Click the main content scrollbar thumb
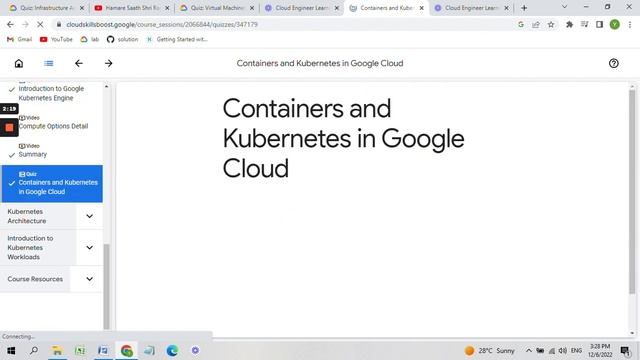The width and height of the screenshot is (640, 360). pyautogui.click(x=632, y=191)
